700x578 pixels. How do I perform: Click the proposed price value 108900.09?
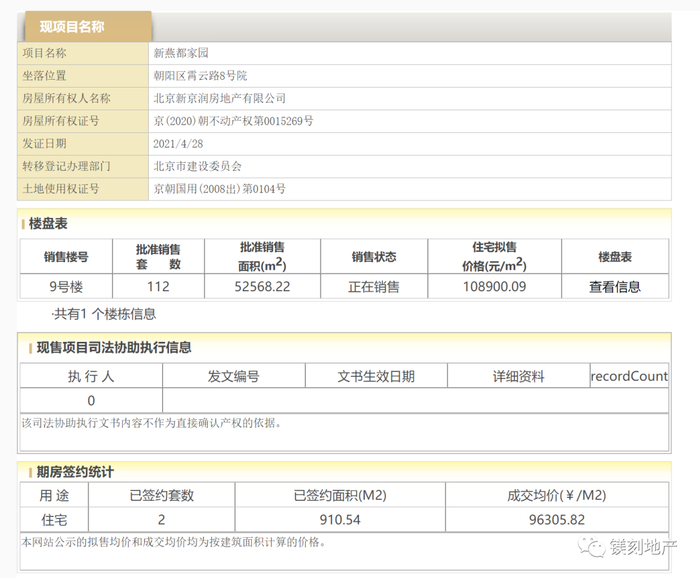pyautogui.click(x=493, y=287)
